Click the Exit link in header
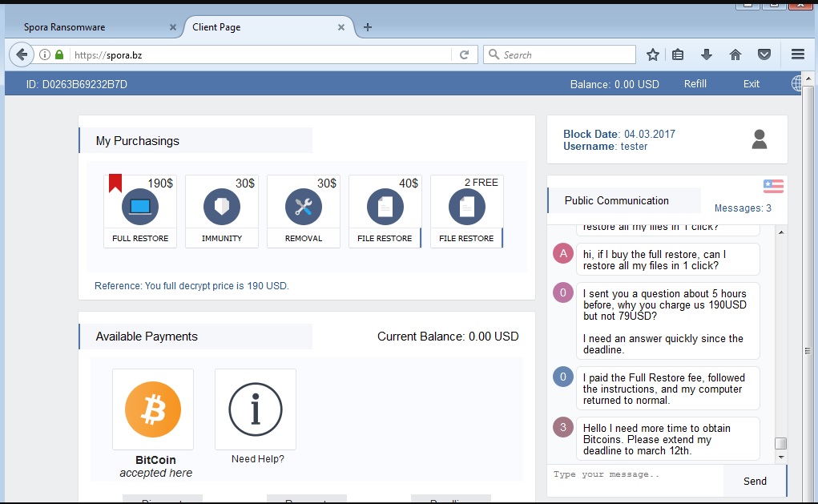The width and height of the screenshot is (818, 504). [x=752, y=84]
